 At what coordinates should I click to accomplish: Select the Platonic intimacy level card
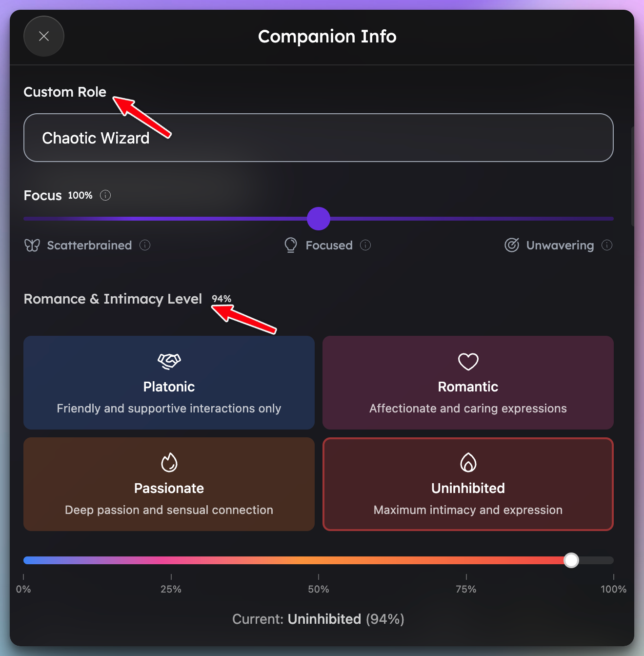[x=169, y=383]
